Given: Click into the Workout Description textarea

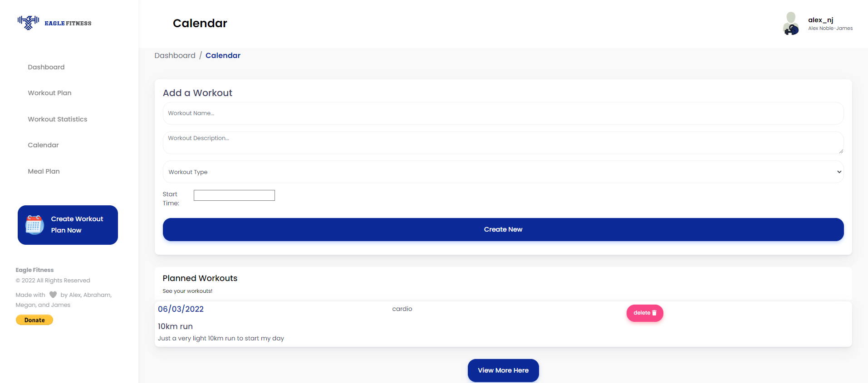Looking at the screenshot, I should tap(503, 143).
